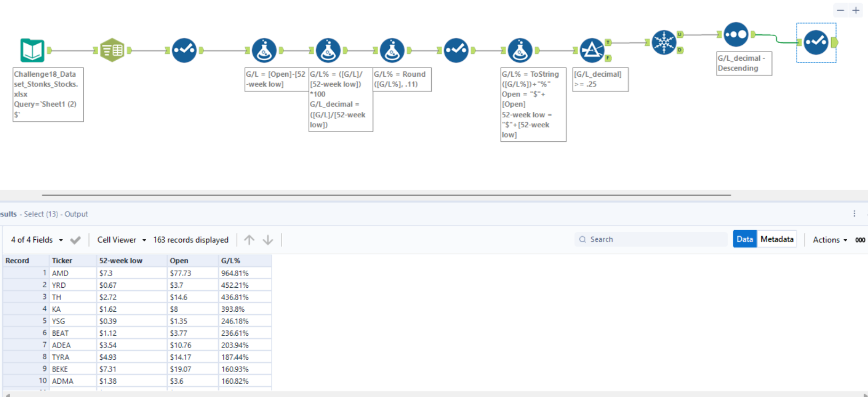
Task: Select the Formula tool labeled G/L = [Open]
Action: coord(264,51)
